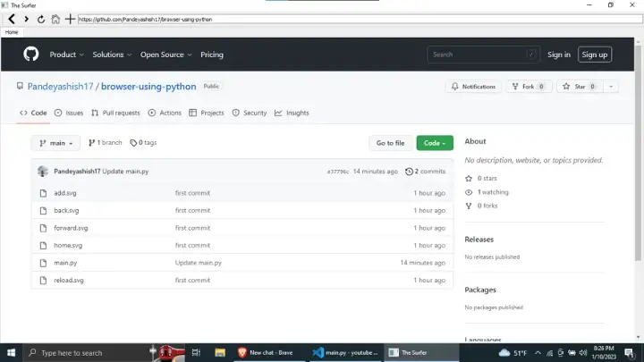Open Update main.py message in main.py row
This screenshot has height=362, width=644.
(x=198, y=263)
